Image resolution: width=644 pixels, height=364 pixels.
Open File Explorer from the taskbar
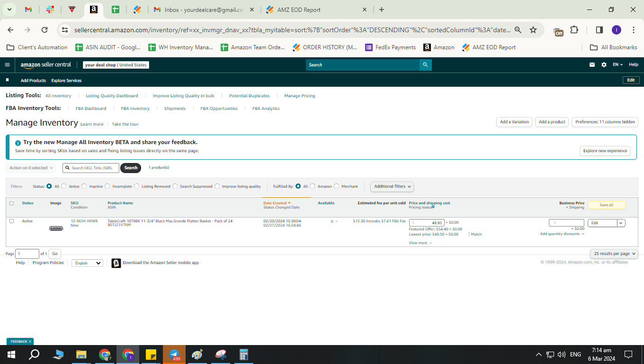click(81, 355)
